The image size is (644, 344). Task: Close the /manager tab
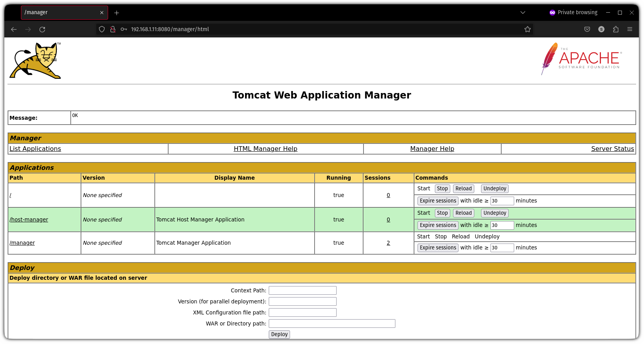click(x=102, y=13)
